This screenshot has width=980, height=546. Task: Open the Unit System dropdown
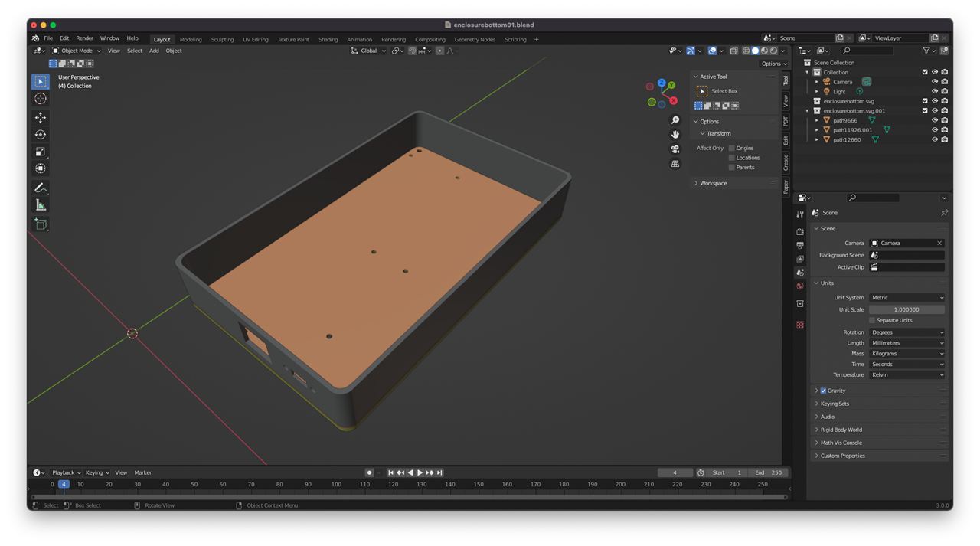tap(907, 298)
